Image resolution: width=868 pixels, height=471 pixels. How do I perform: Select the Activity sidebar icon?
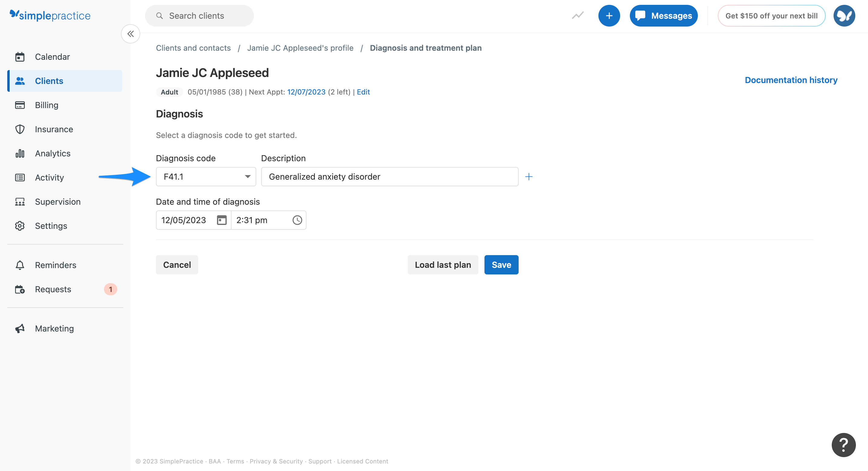click(20, 178)
